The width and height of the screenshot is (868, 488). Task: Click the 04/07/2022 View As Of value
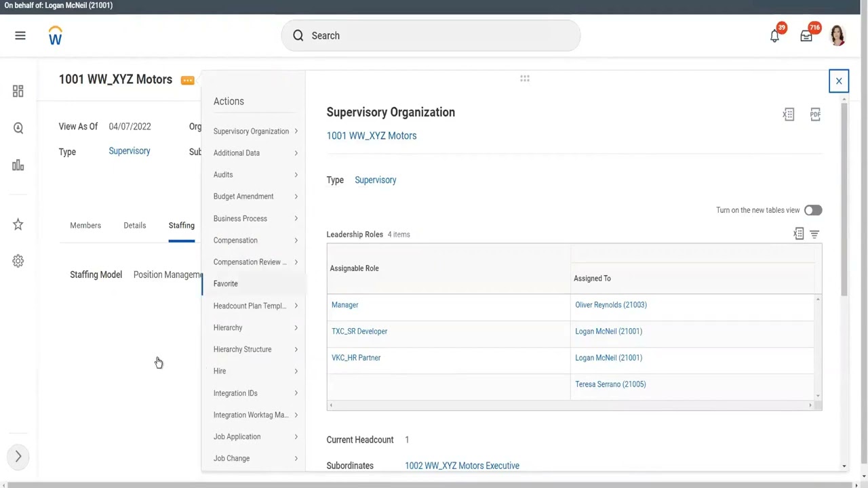[x=130, y=127]
